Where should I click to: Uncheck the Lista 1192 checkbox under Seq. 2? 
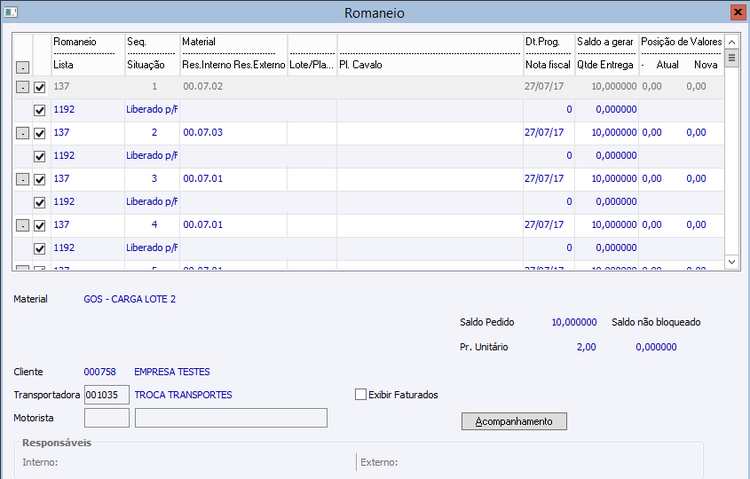coord(40,156)
